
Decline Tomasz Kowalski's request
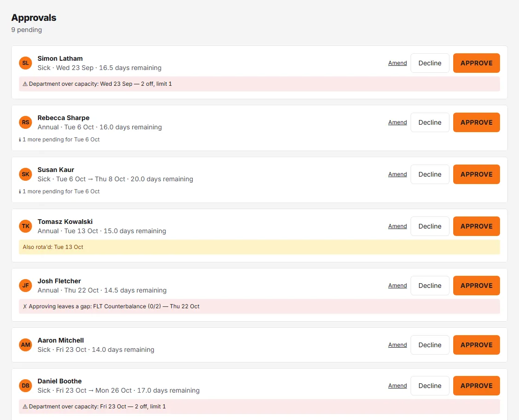tap(430, 226)
